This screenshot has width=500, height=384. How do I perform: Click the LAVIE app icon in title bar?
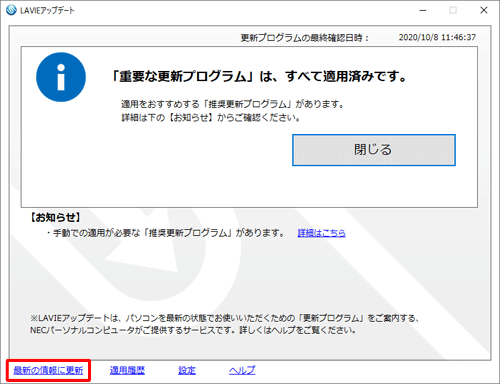click(x=11, y=10)
